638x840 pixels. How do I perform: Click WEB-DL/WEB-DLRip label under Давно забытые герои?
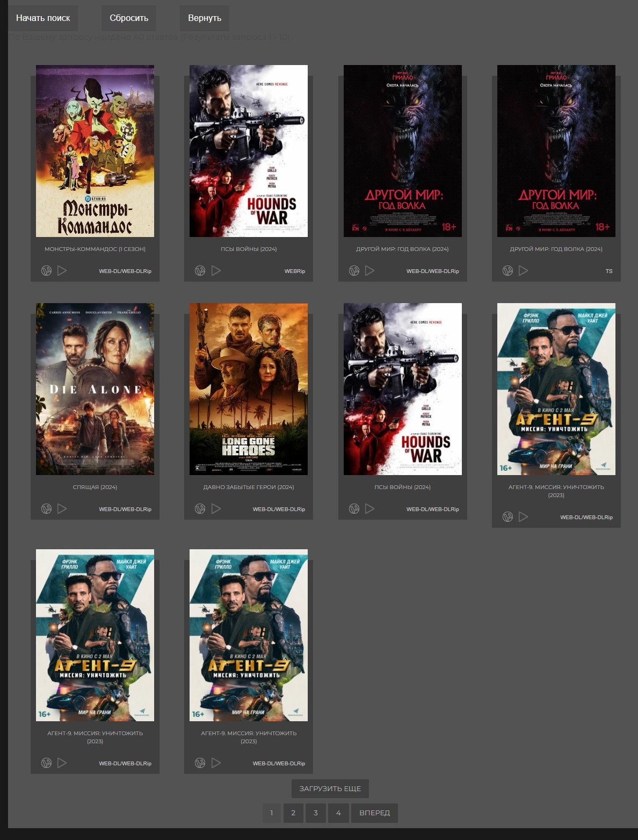pos(279,509)
